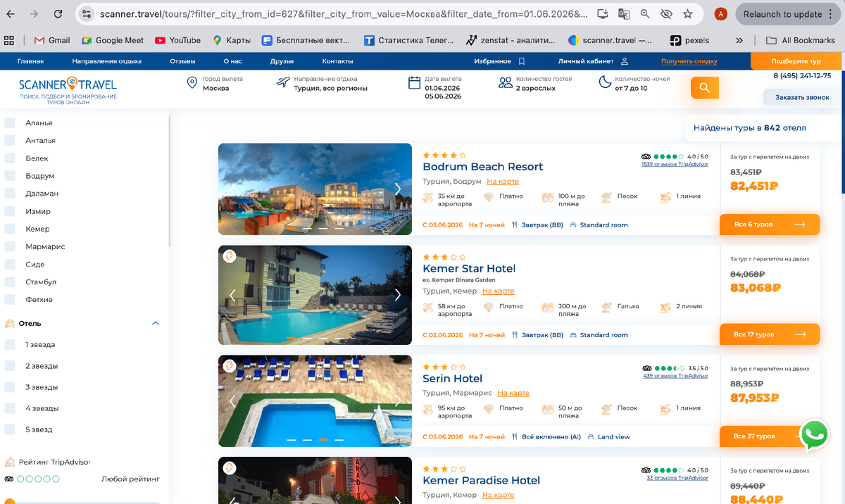Go back in browser history
The width and height of the screenshot is (845, 504).
click(x=12, y=14)
